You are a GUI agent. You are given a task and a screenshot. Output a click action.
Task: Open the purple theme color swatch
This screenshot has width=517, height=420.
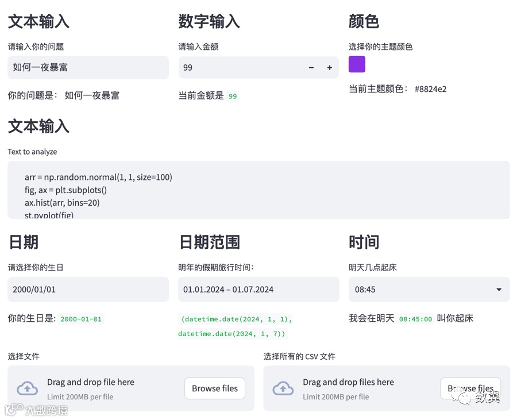click(x=357, y=64)
